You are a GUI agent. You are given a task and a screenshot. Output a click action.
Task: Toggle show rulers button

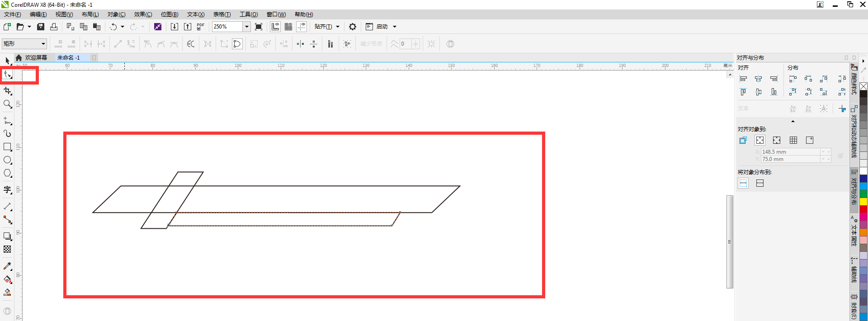275,27
